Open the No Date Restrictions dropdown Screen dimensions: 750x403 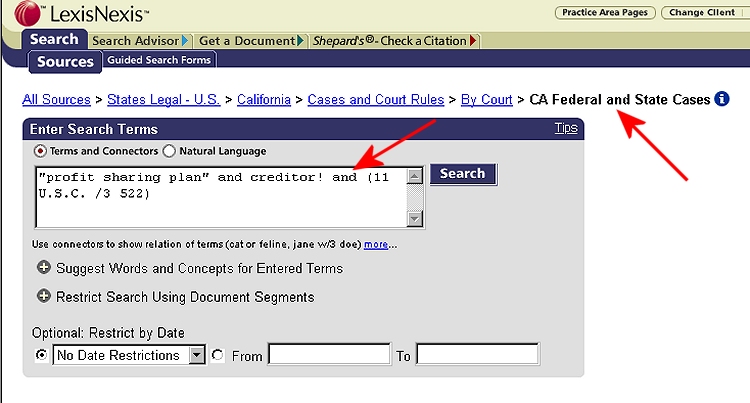pyautogui.click(x=197, y=355)
